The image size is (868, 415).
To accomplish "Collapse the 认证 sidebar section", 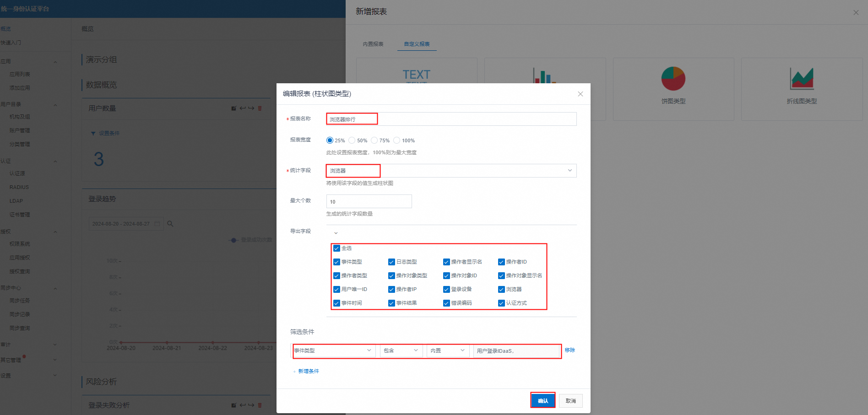I will click(55, 161).
